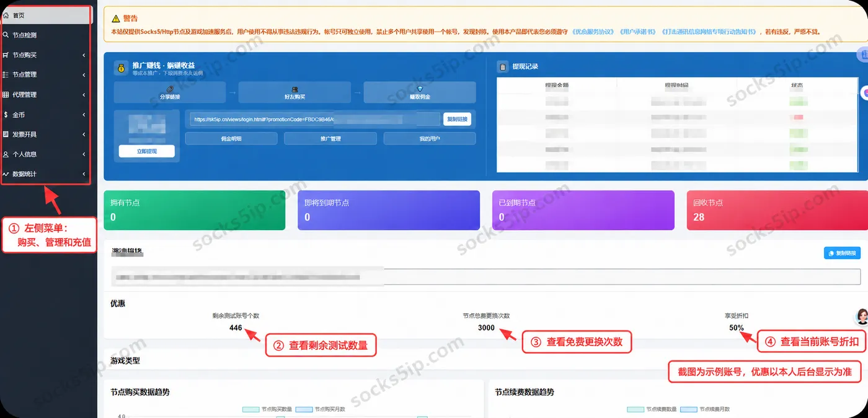Viewport: 868px width, 418px height.
Task: Click the clipboard icon beside 提现记录
Action: click(x=503, y=66)
